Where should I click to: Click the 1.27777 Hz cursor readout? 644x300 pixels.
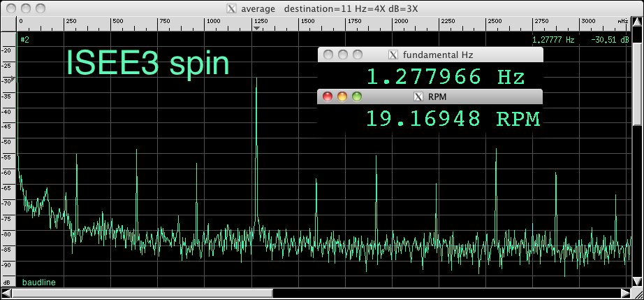[x=552, y=40]
